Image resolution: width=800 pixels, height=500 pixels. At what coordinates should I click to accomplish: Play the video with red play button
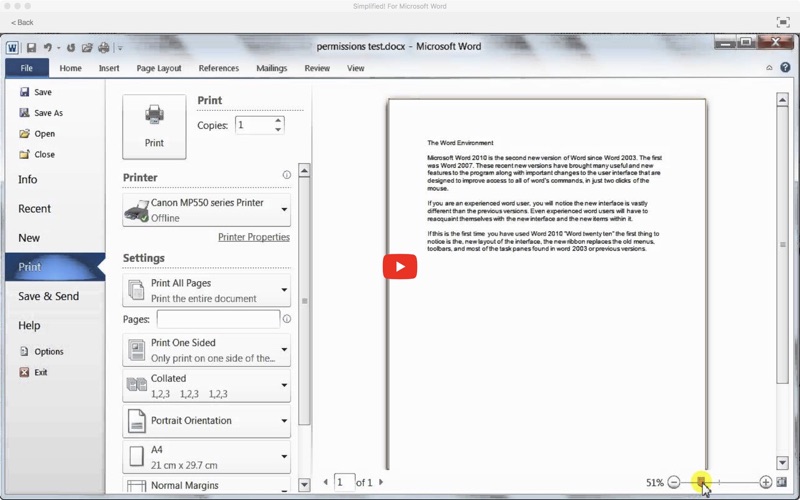point(400,267)
